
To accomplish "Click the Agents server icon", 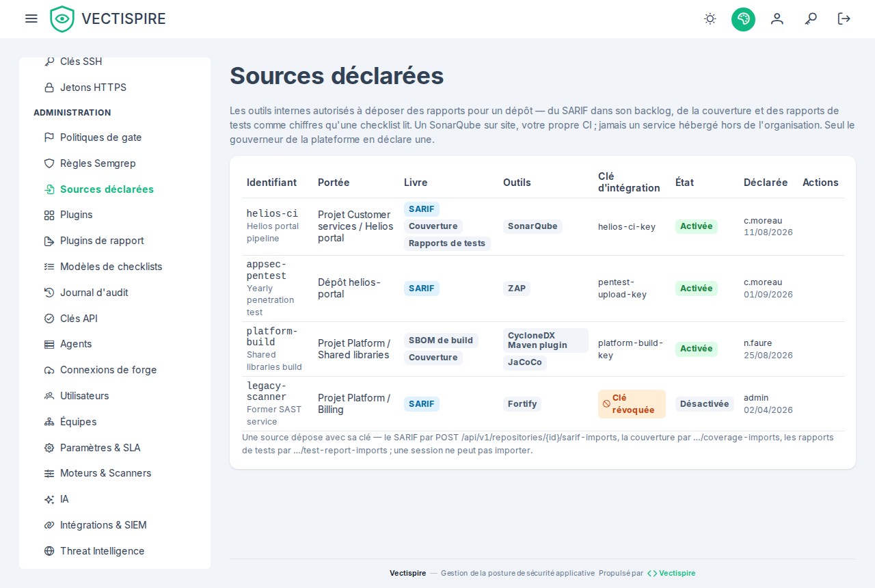I will [49, 344].
